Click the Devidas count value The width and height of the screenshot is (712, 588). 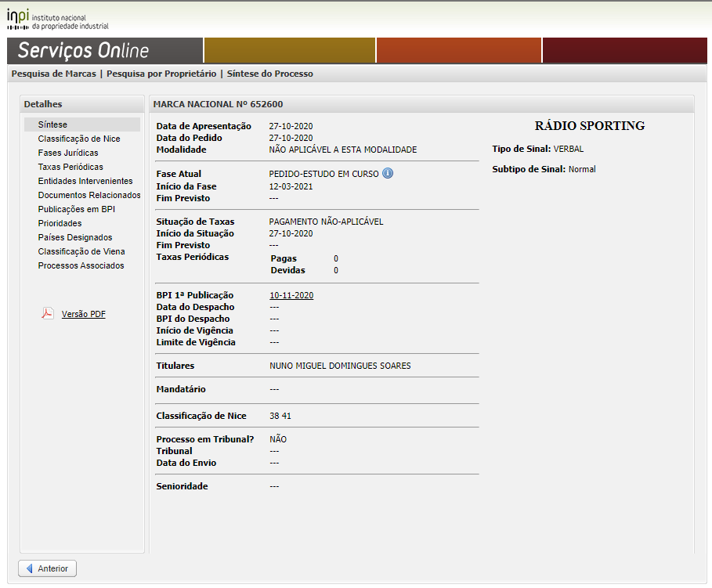point(336,270)
